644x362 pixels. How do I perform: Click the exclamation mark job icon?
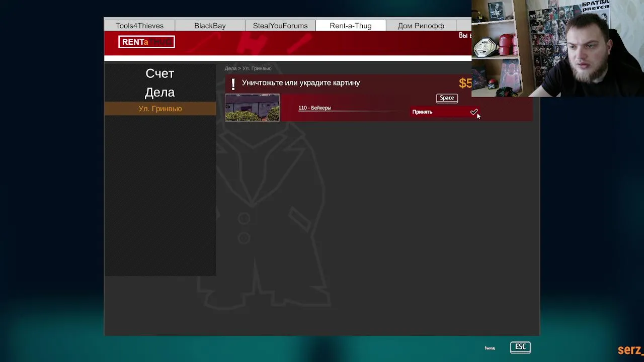(x=233, y=83)
